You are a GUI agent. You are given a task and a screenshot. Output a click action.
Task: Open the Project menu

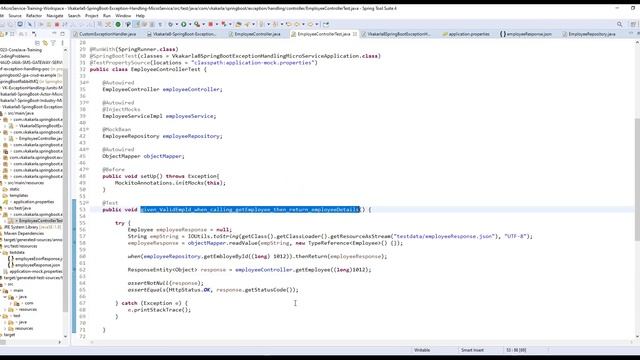pos(91,16)
